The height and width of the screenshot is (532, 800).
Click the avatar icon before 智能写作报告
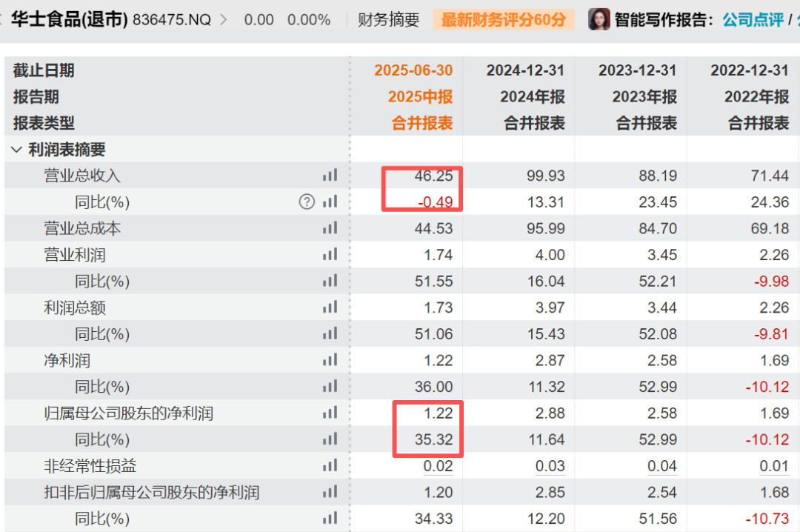tap(598, 19)
